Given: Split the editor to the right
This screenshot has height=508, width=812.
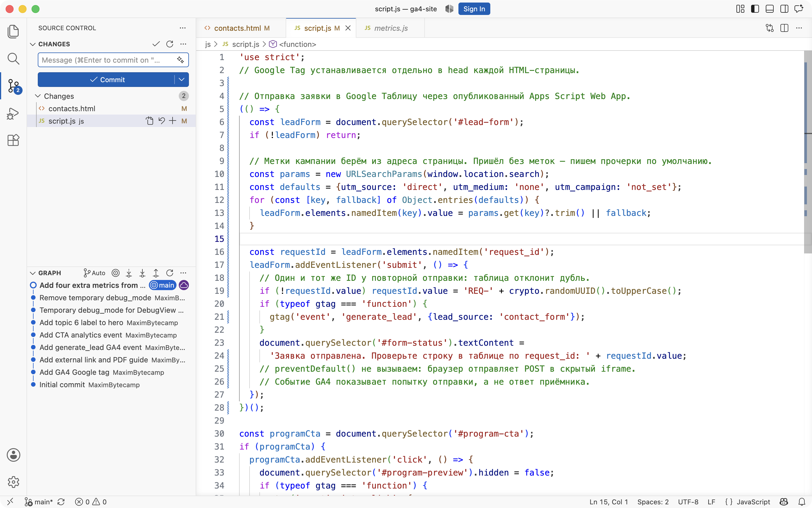Looking at the screenshot, I should (784, 28).
